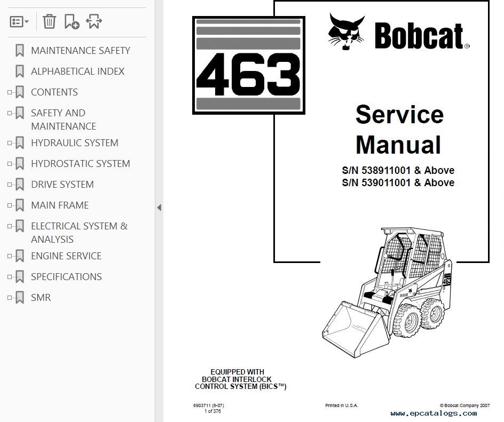Click the 463 model number badge

[x=248, y=65]
